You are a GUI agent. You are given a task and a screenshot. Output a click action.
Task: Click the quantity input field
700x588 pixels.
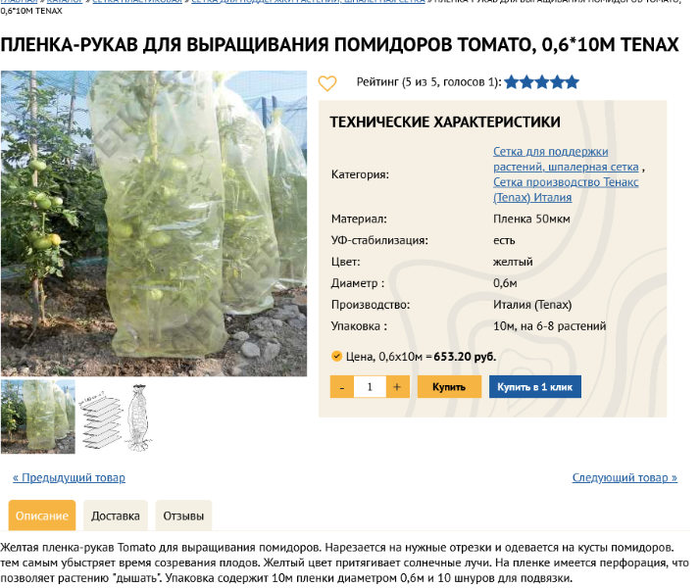pos(370,387)
